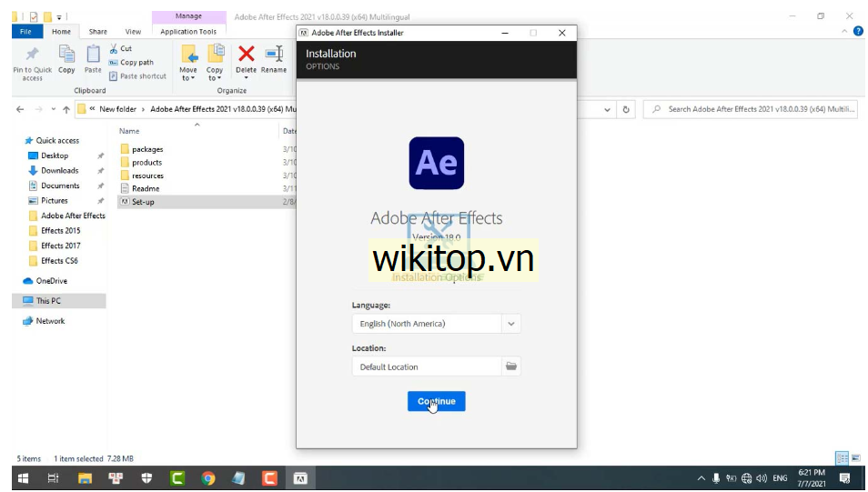Open the Explorer help icon
Screen dimensions: 868x492
(858, 32)
